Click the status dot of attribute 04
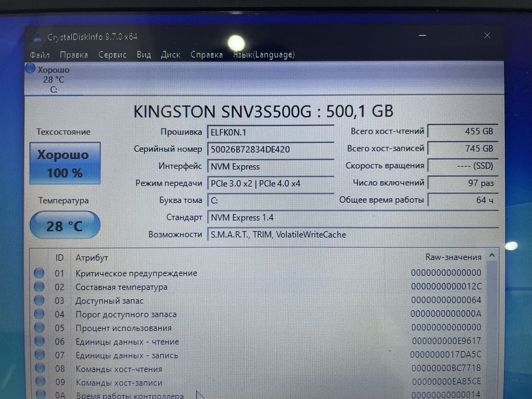Image resolution: width=532 pixels, height=399 pixels. click(x=39, y=314)
